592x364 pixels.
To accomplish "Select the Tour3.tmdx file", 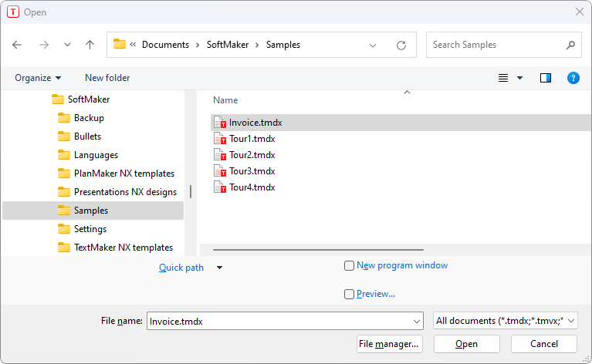I will coord(252,171).
